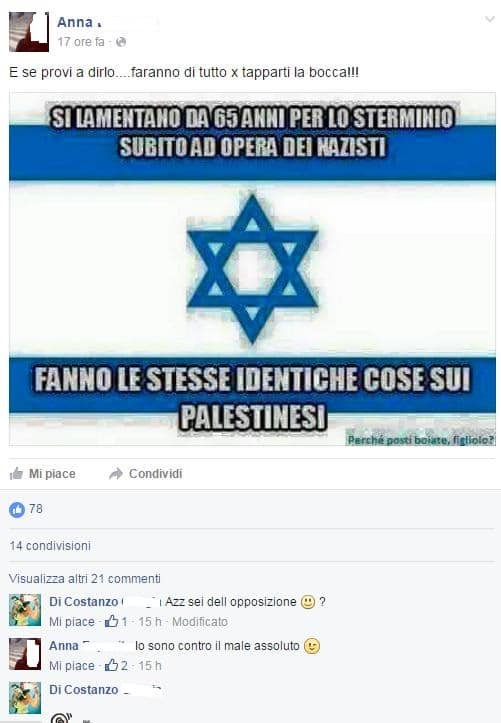
Task: Share the post via 'Condividi' label
Action: coord(155,474)
